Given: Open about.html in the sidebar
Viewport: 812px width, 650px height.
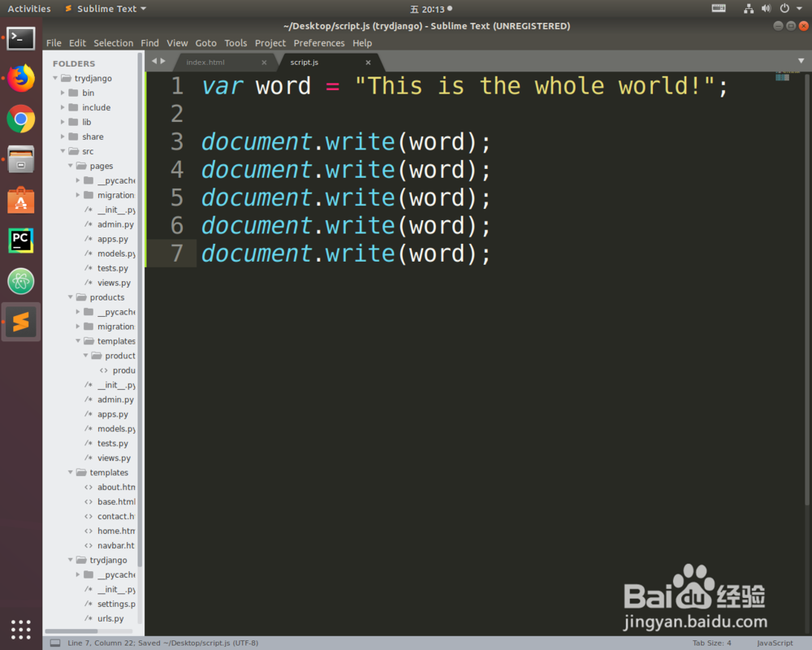Looking at the screenshot, I should [116, 487].
